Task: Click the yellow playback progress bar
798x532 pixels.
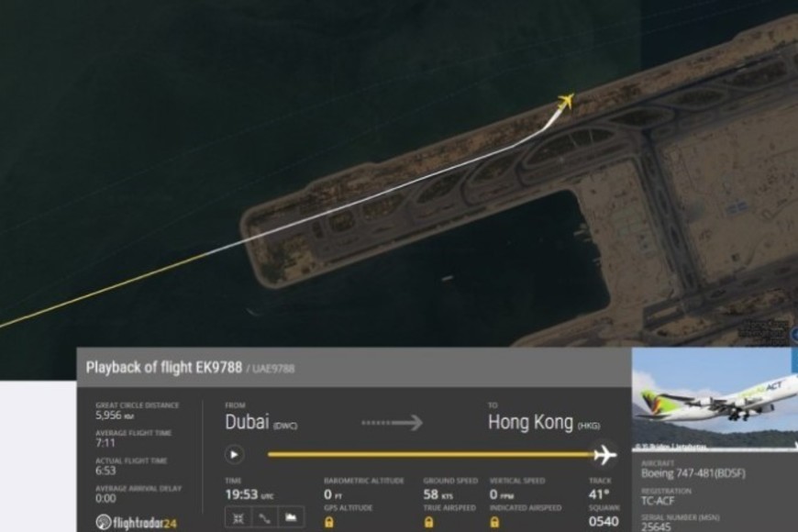Action: coord(430,454)
